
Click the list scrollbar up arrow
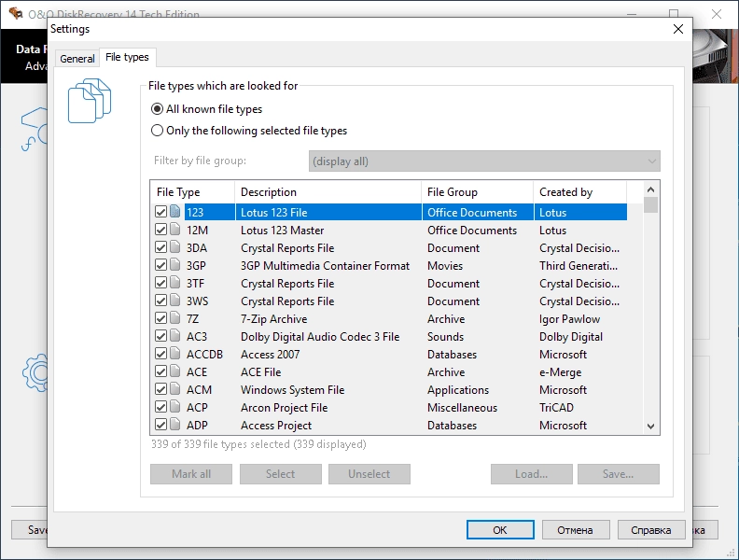[651, 189]
